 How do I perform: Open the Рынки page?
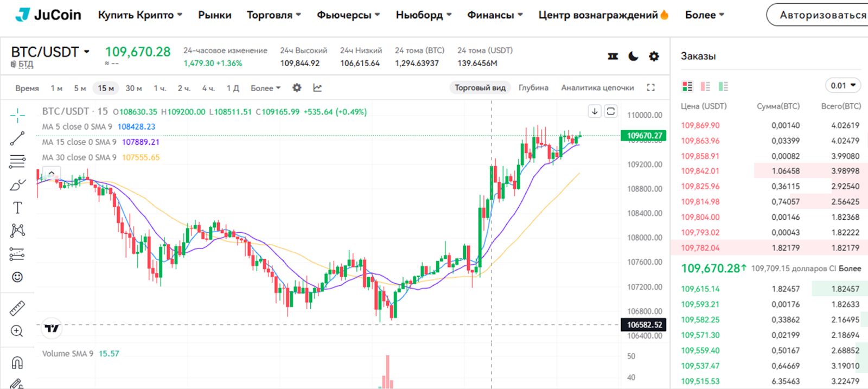coord(214,15)
